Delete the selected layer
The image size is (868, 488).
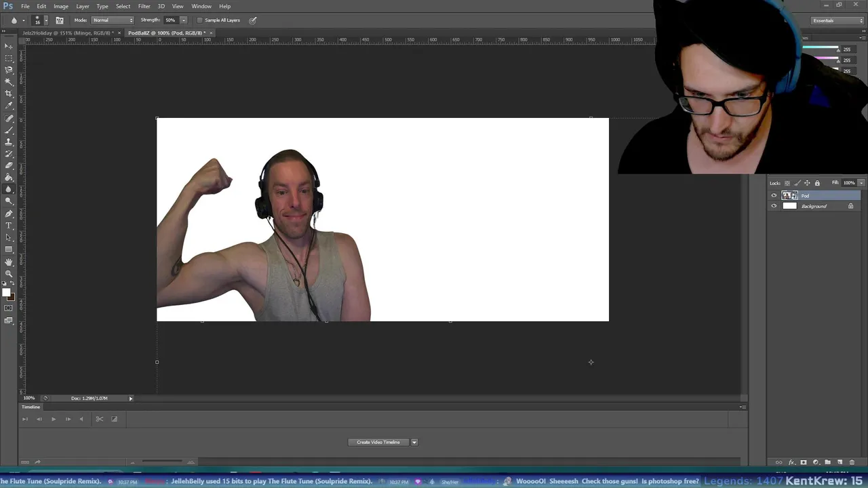coord(852,462)
